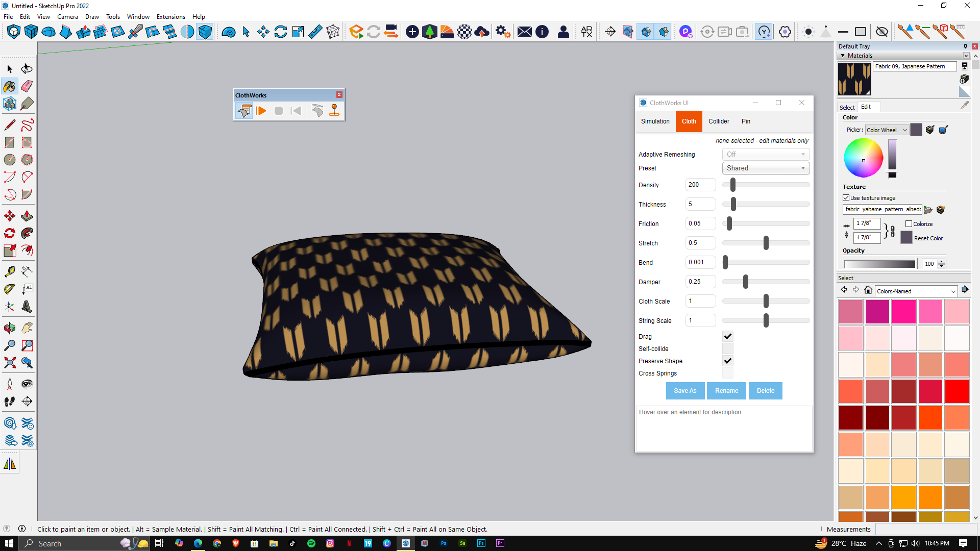Click the Delete preset button

pos(765,391)
